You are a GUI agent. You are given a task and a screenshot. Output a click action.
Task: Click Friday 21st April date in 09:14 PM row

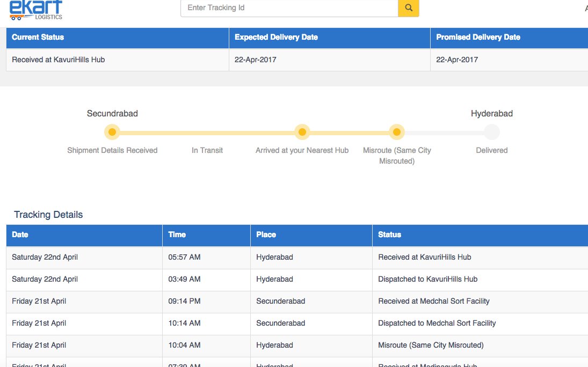39,302
